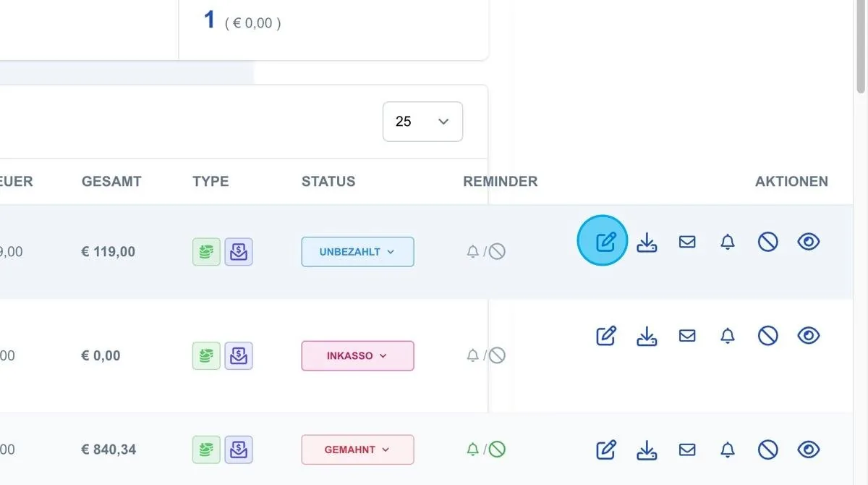Change the Gemahnt status dropdown
Screen dimensions: 868x485
(x=357, y=450)
